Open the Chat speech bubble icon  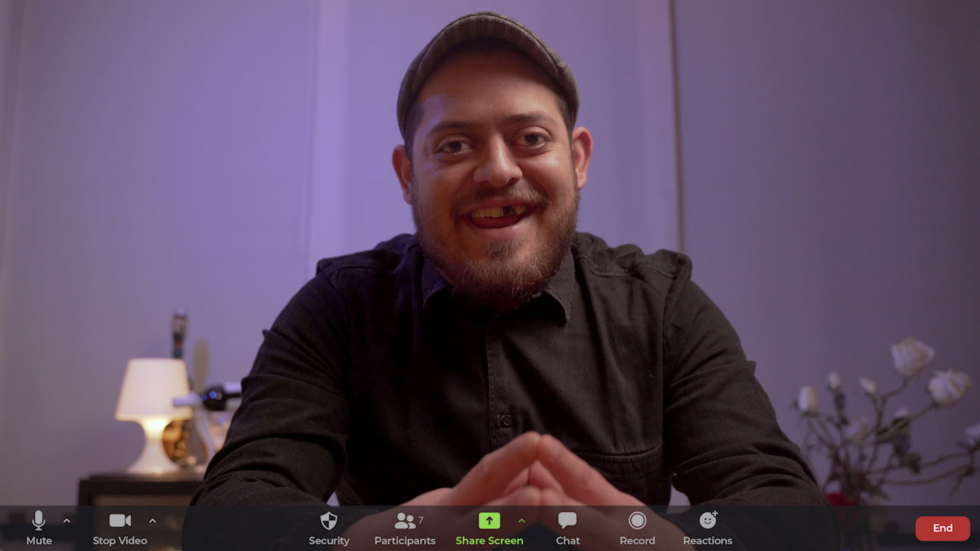pos(567,520)
